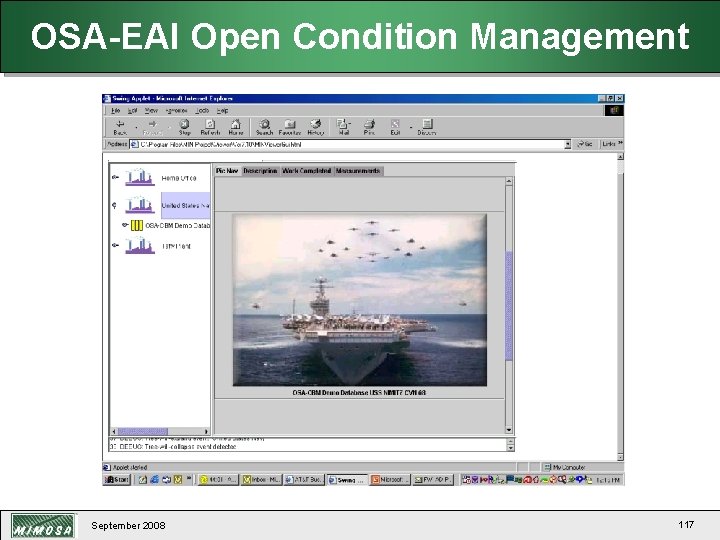Click the tree panel scroll right arrow

coord(206,432)
